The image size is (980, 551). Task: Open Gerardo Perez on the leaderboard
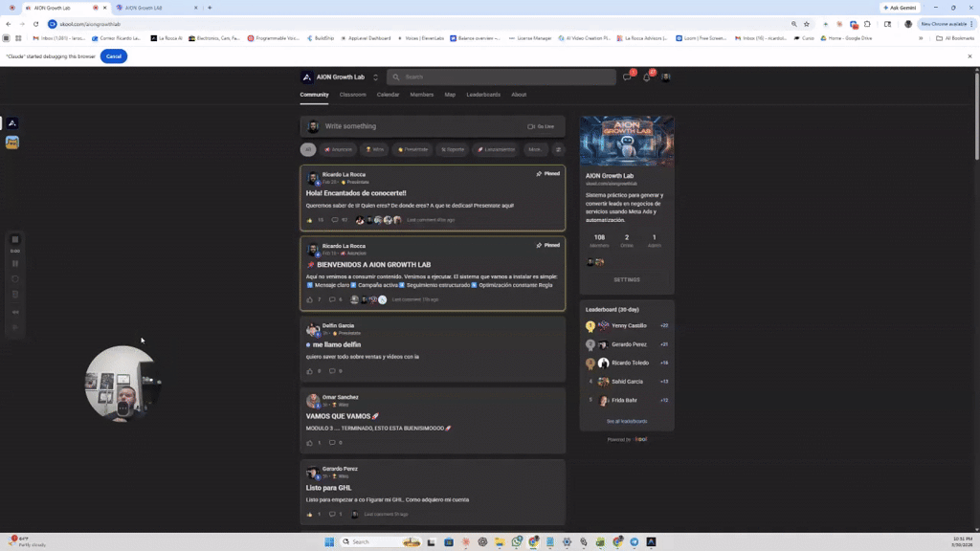pos(629,344)
